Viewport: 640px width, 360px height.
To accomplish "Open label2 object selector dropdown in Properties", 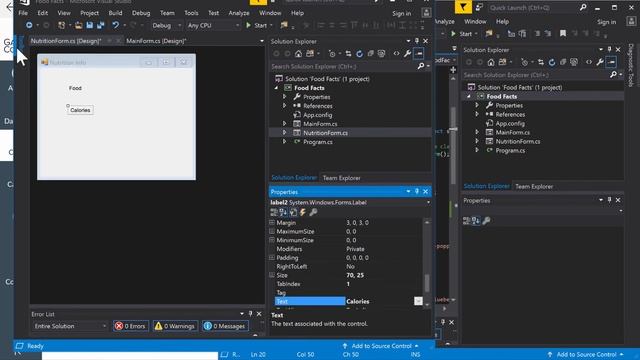I will click(428, 202).
